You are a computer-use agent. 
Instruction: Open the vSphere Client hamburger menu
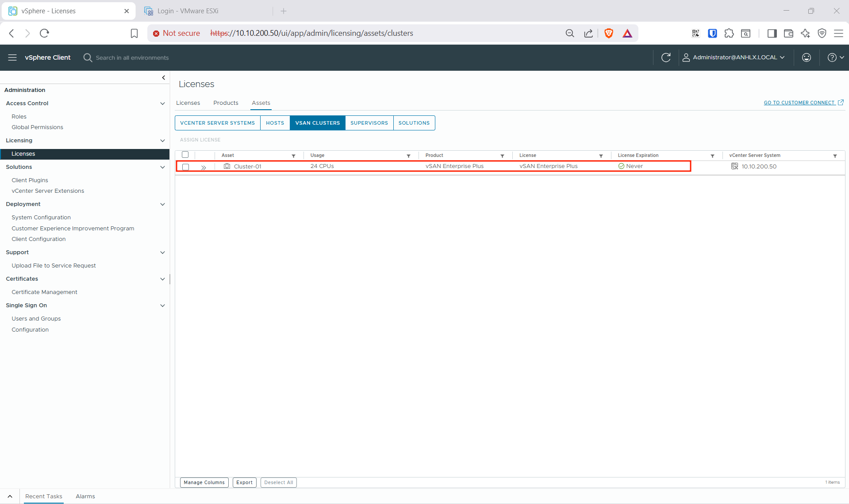(x=12, y=57)
